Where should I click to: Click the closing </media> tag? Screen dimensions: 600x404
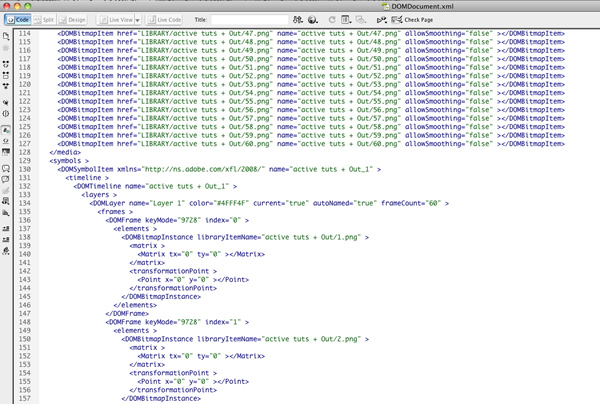[x=65, y=152]
